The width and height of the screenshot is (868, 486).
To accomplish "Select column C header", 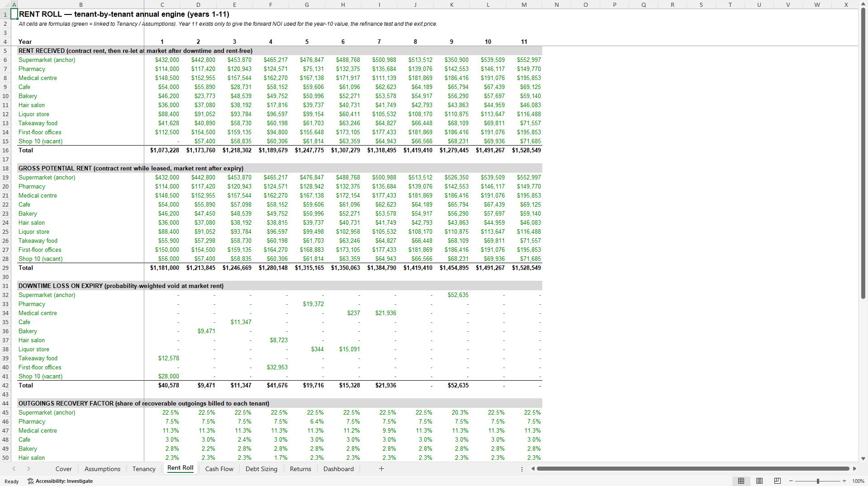I will 162,5.
